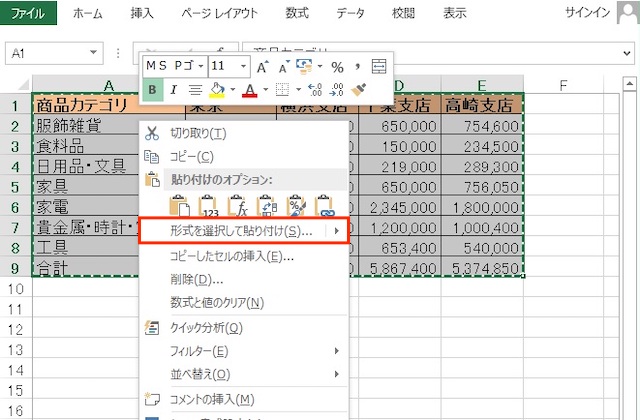Open fill color dropdown arrow
Viewport: 640px width, 420px height.
[x=233, y=89]
